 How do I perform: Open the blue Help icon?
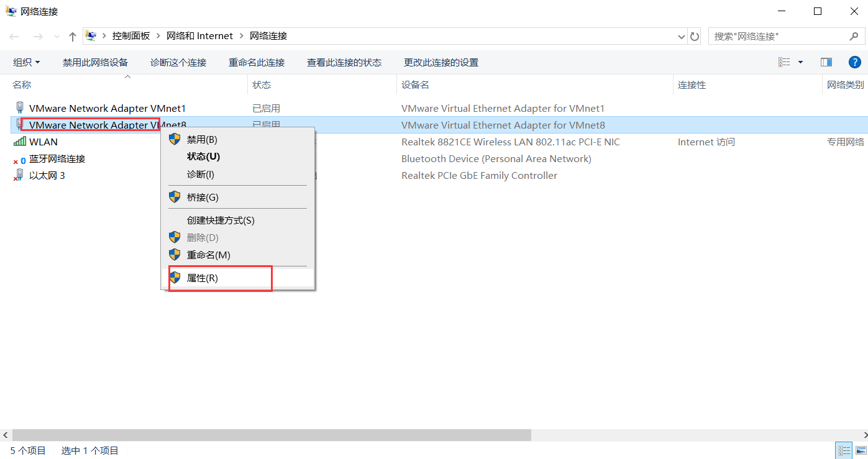(855, 62)
